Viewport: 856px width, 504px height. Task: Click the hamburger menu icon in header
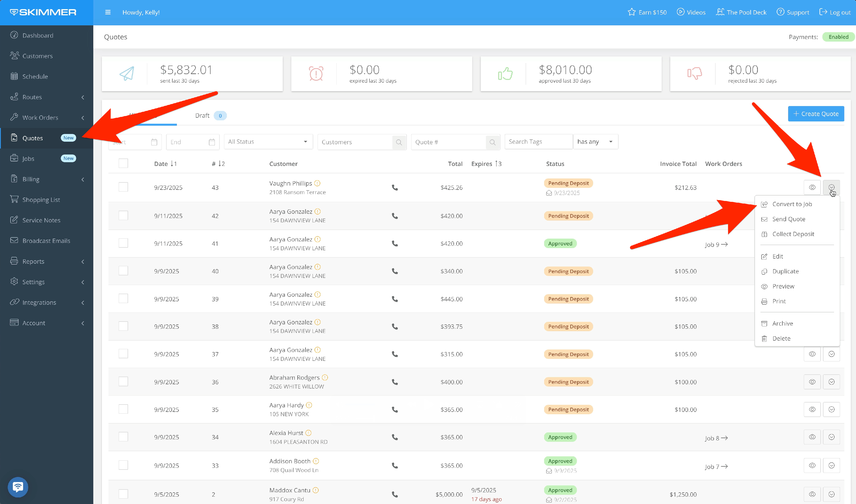coord(108,12)
